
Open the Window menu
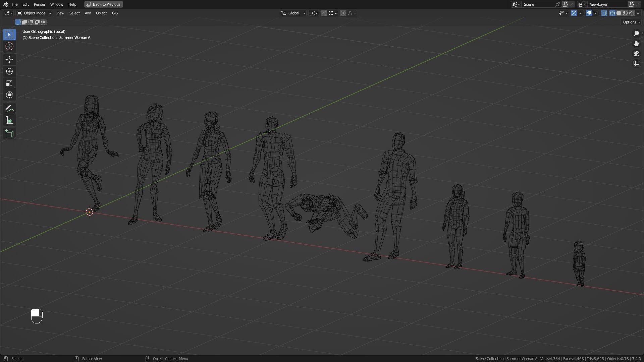57,4
